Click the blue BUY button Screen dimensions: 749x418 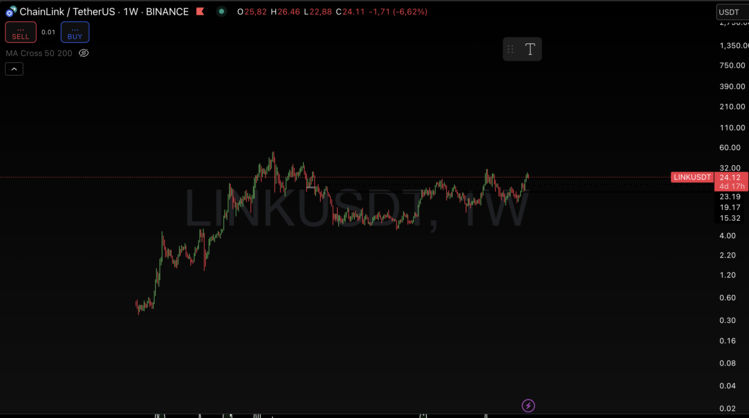75,32
